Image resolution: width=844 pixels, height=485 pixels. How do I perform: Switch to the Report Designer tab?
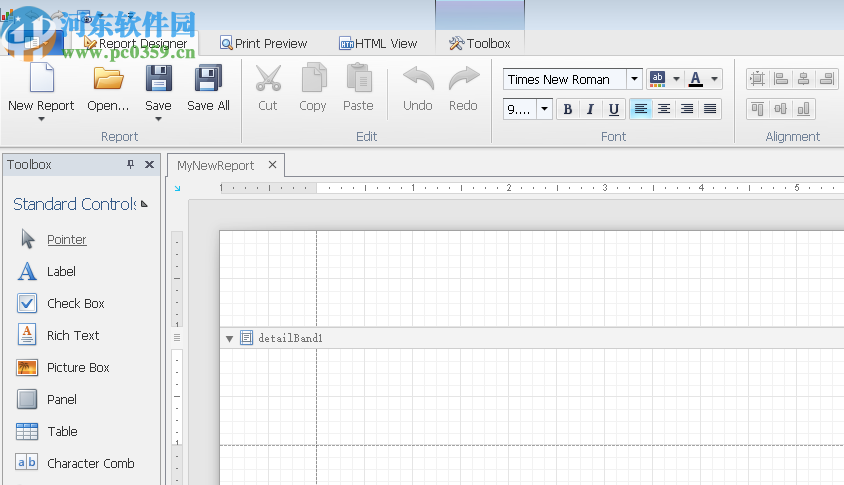[x=136, y=44]
